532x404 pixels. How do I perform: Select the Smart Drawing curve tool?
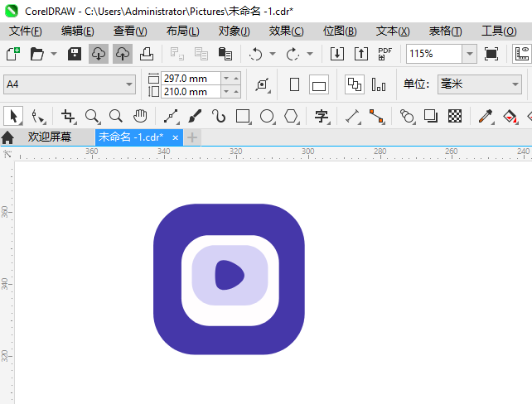point(219,116)
